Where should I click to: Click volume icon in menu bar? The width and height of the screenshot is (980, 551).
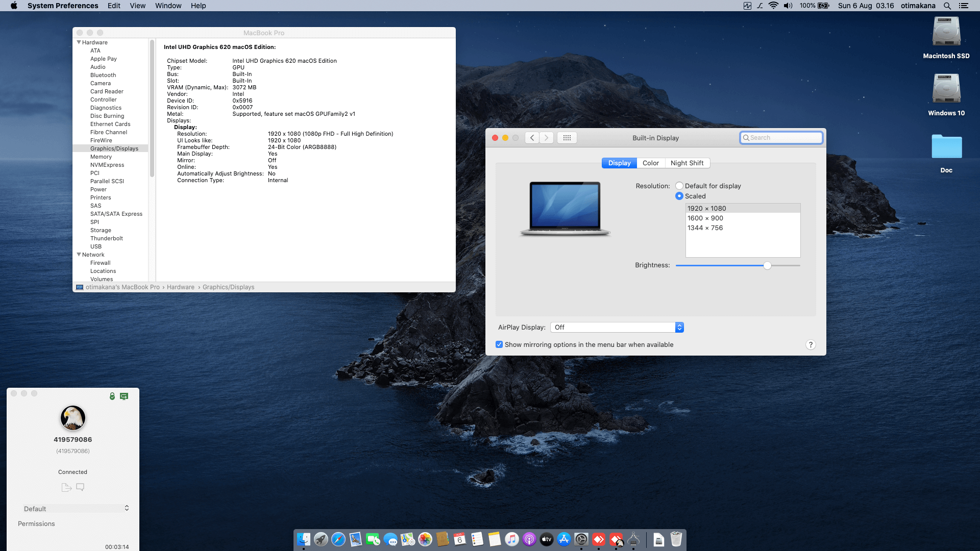(788, 6)
